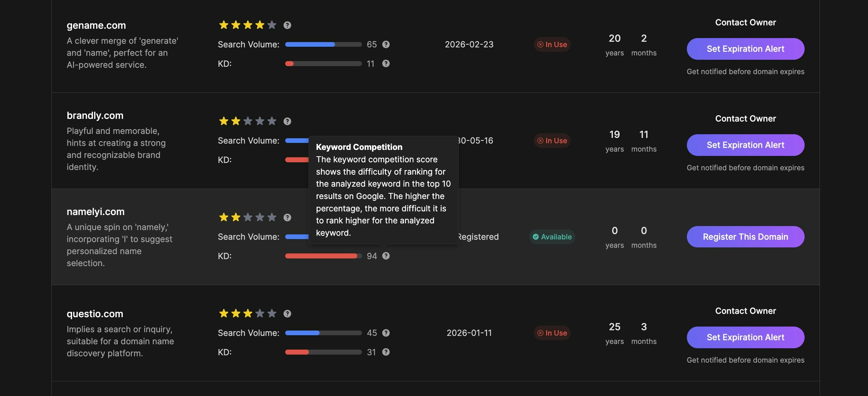Click the gename.com Search Volume bar
This screenshot has width=868, height=396.
[x=323, y=44]
